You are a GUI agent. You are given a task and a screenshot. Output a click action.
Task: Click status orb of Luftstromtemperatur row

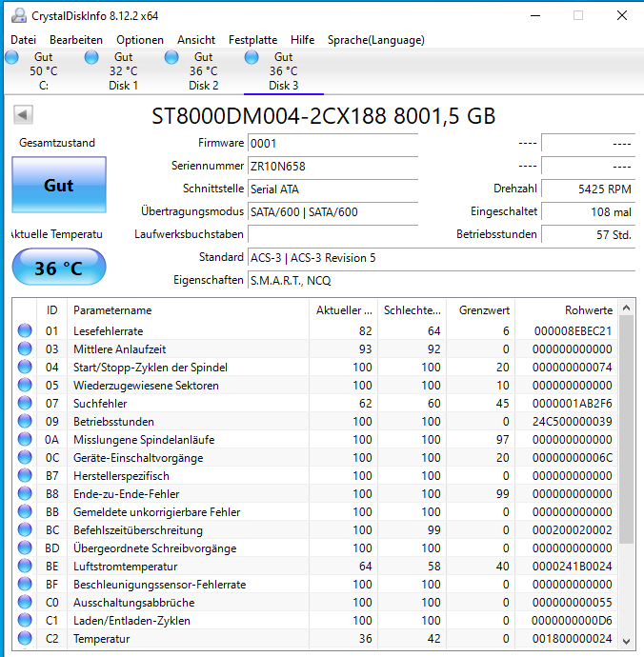pyautogui.click(x=25, y=567)
